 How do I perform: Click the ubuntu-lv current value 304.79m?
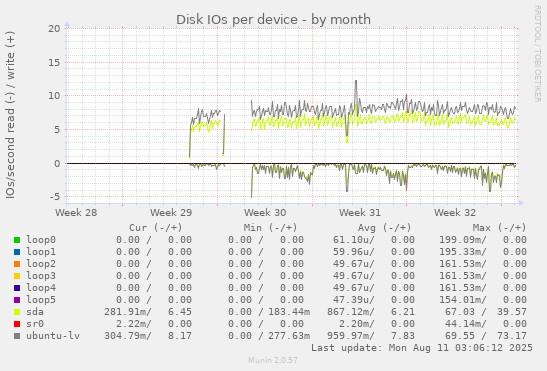[128, 335]
